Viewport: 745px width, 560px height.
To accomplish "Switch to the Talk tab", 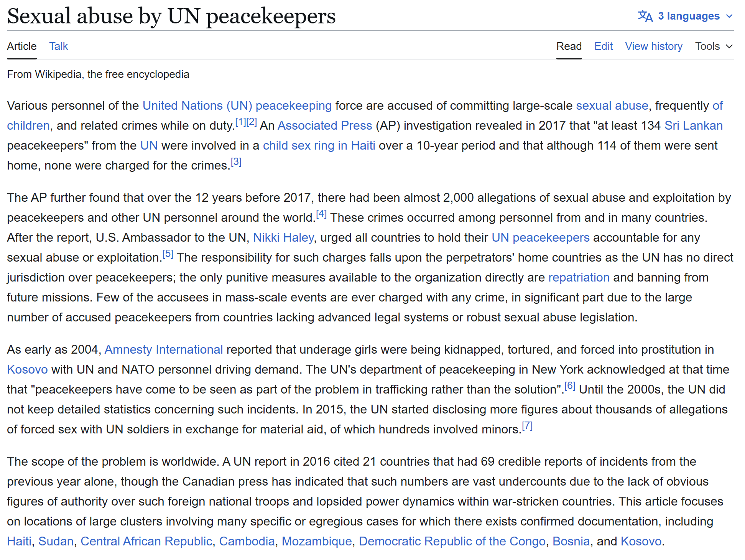I will pyautogui.click(x=58, y=46).
